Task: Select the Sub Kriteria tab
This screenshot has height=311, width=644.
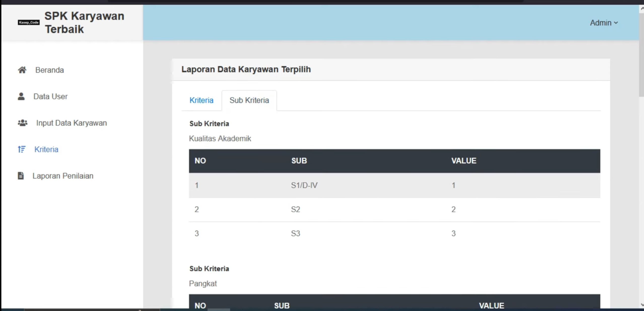Action: [249, 100]
